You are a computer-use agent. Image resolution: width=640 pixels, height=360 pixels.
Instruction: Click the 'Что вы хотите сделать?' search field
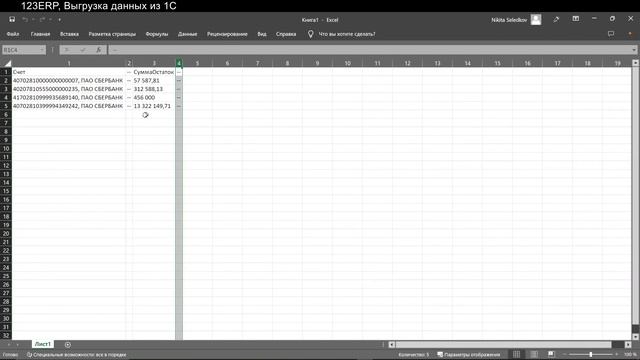[347, 34]
